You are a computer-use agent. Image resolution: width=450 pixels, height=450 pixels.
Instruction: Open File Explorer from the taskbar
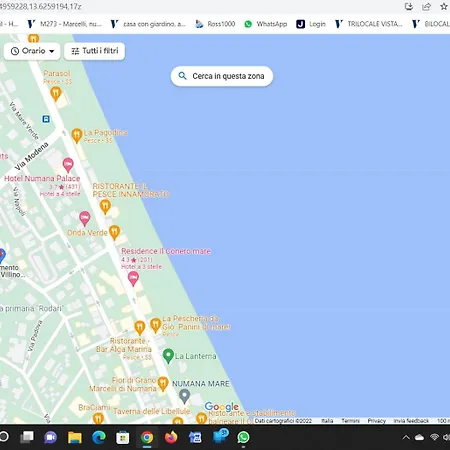(75, 437)
